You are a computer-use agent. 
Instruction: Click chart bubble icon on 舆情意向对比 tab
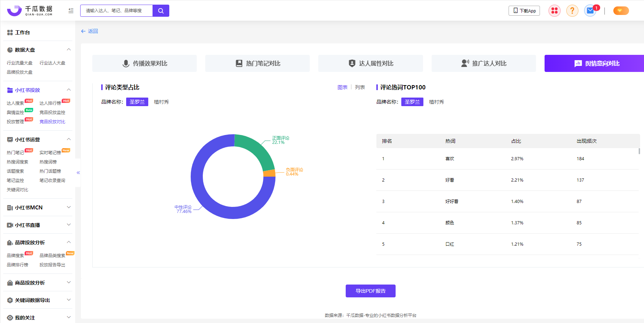(x=578, y=63)
